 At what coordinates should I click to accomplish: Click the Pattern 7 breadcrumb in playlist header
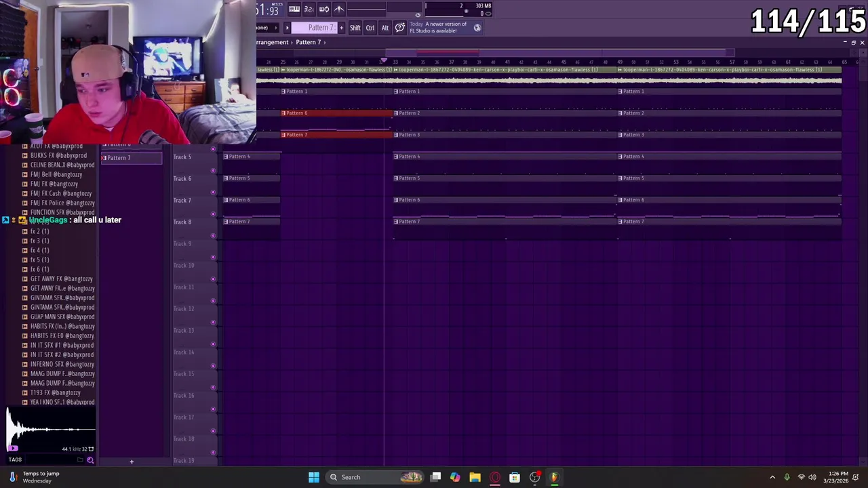[x=308, y=42]
